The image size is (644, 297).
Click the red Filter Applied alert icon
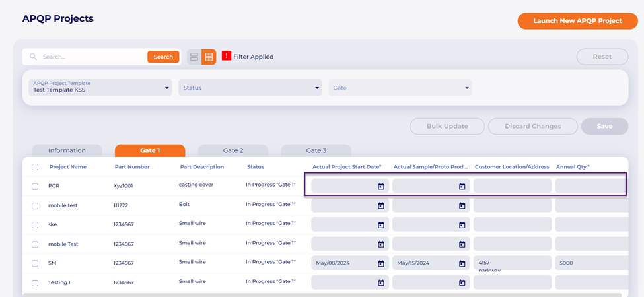227,56
